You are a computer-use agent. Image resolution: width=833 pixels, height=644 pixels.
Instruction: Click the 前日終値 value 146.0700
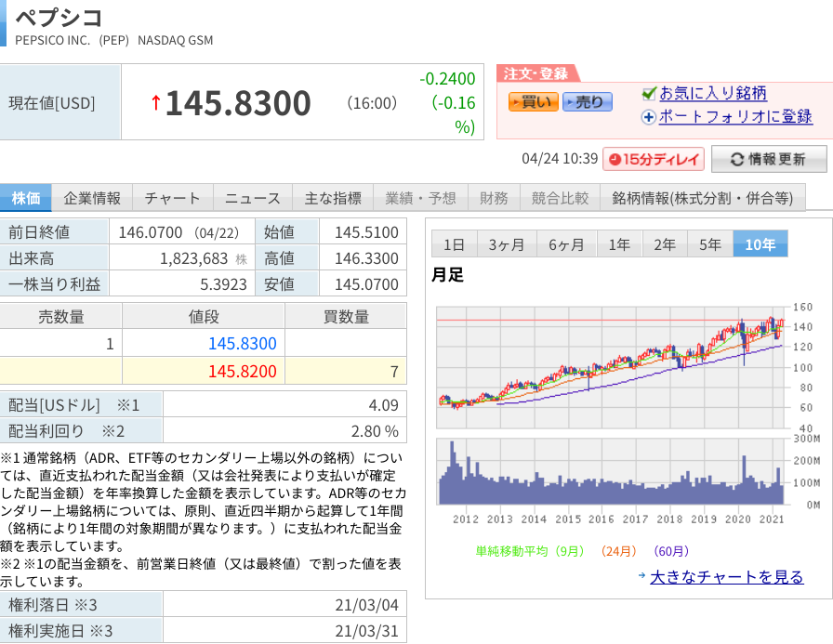pos(151,232)
